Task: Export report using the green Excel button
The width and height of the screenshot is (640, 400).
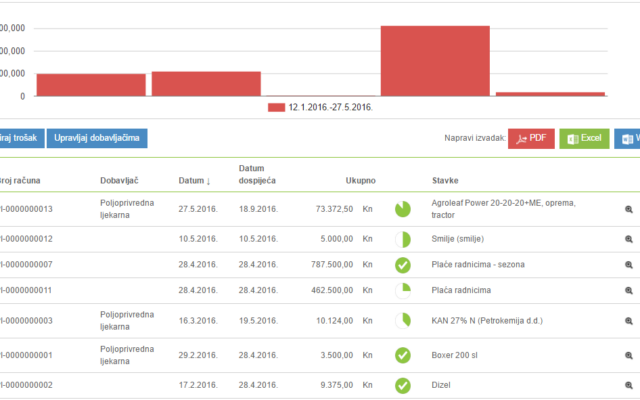Action: tap(584, 139)
